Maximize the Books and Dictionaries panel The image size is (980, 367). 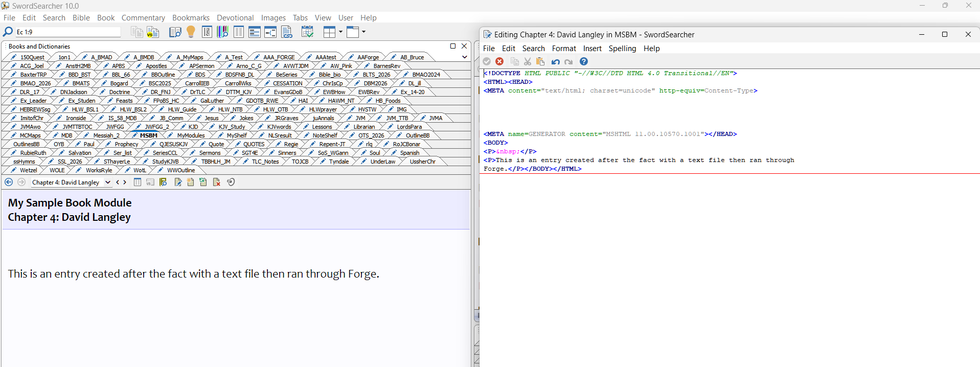pos(452,46)
